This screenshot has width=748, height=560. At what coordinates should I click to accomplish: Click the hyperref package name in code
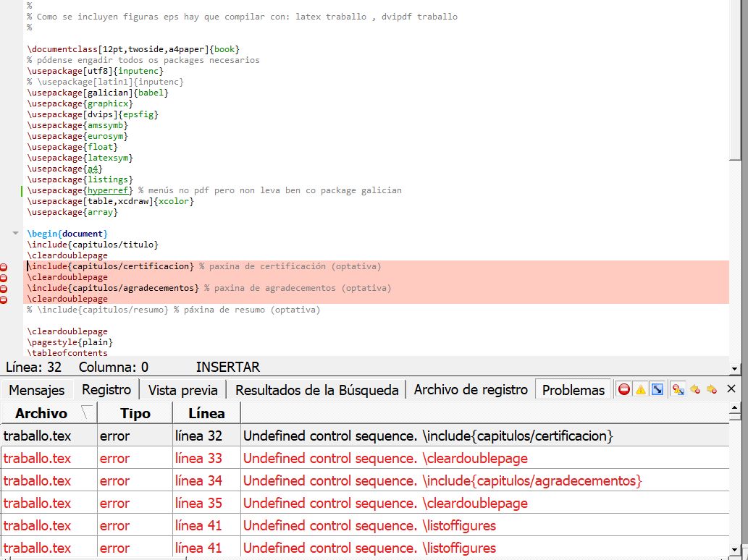coord(109,190)
